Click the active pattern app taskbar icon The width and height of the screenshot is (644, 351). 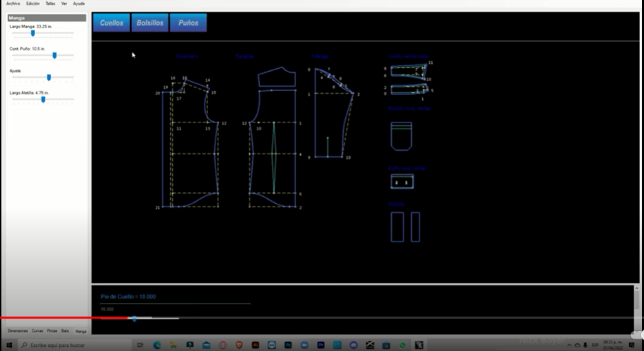click(x=419, y=345)
